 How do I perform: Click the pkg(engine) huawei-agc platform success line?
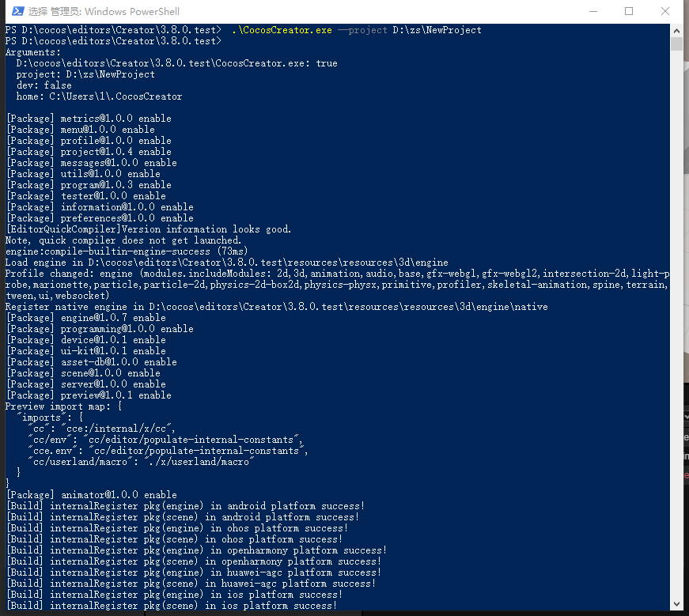point(194,573)
